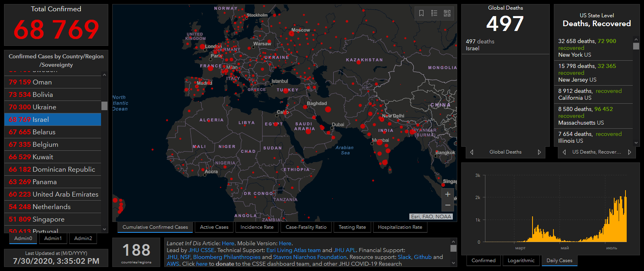Show the Logarithmic chart tab

521,261
